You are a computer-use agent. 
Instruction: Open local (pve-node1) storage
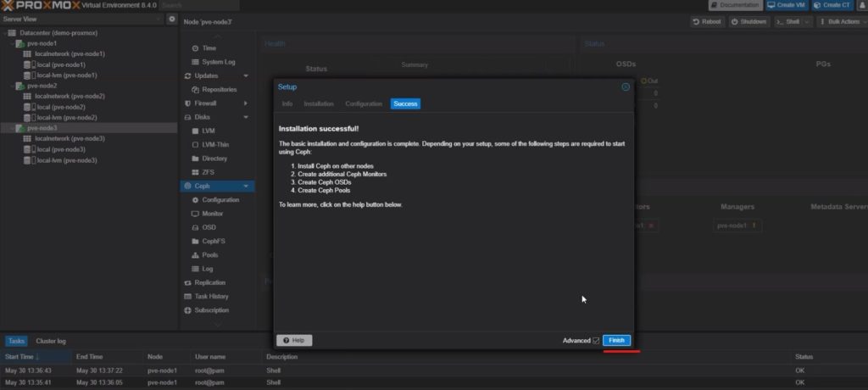tap(61, 64)
